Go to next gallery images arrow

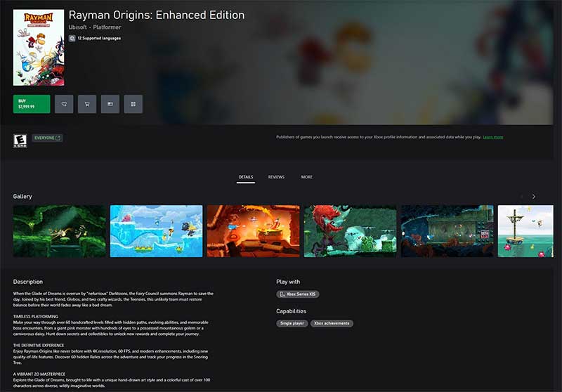(x=534, y=197)
